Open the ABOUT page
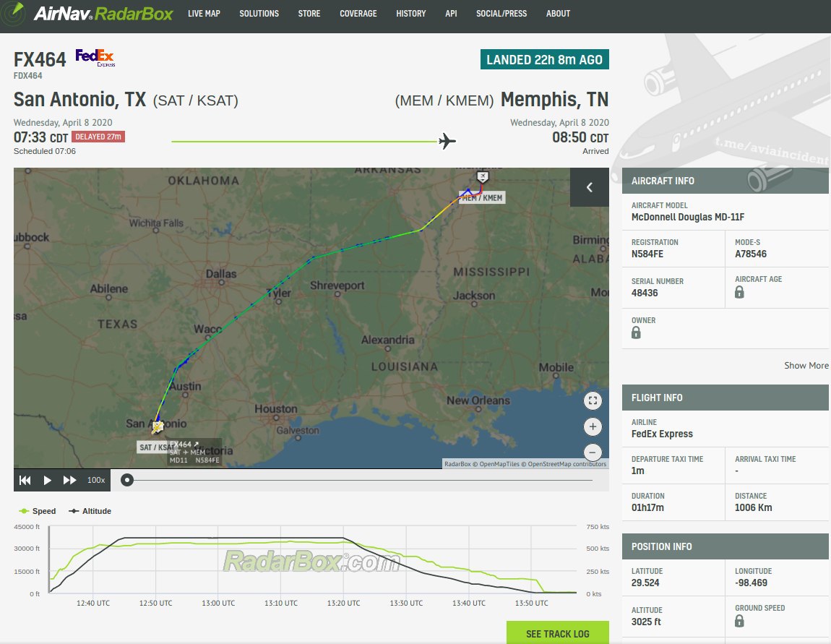This screenshot has height=644, width=831. (558, 14)
